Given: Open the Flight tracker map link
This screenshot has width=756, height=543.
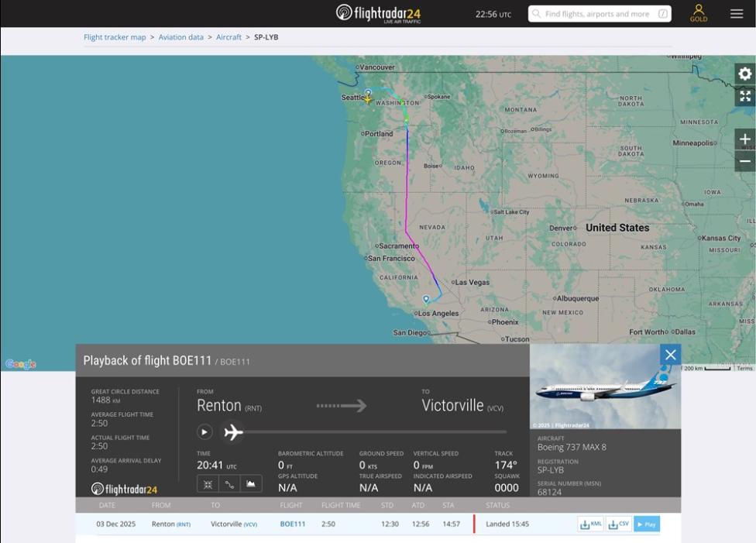Looking at the screenshot, I should pyautogui.click(x=114, y=36).
